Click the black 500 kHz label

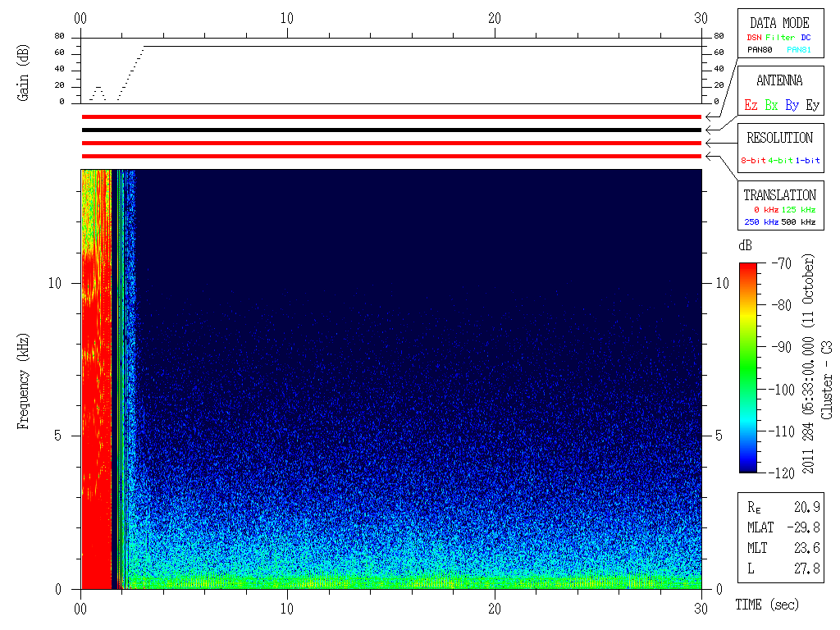point(798,221)
